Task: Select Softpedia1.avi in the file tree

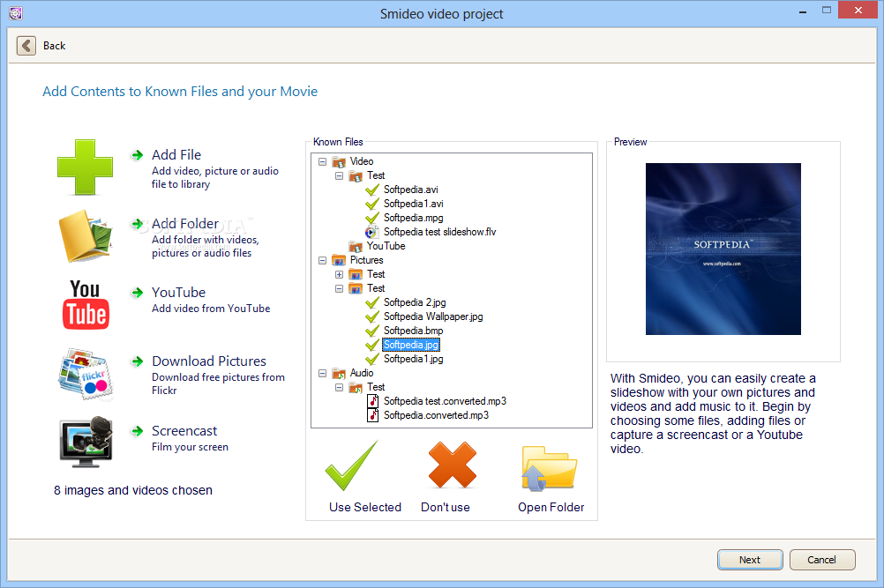Action: tap(413, 204)
